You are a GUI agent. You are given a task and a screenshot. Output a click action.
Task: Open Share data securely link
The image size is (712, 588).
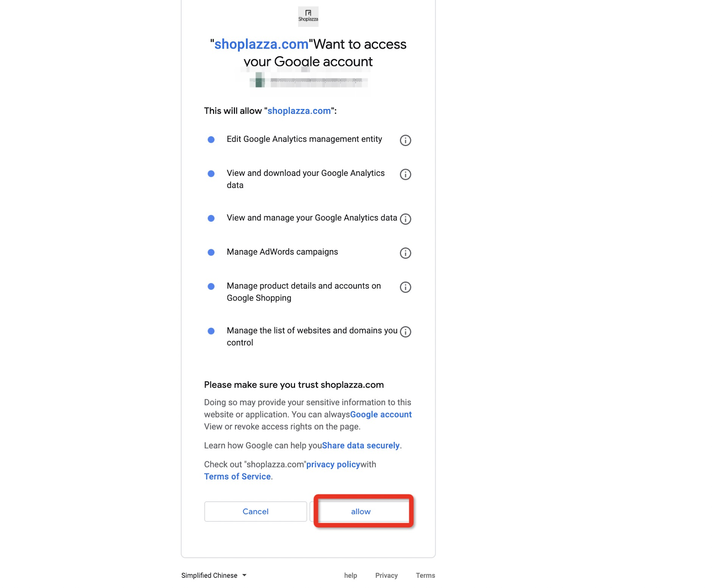click(361, 446)
